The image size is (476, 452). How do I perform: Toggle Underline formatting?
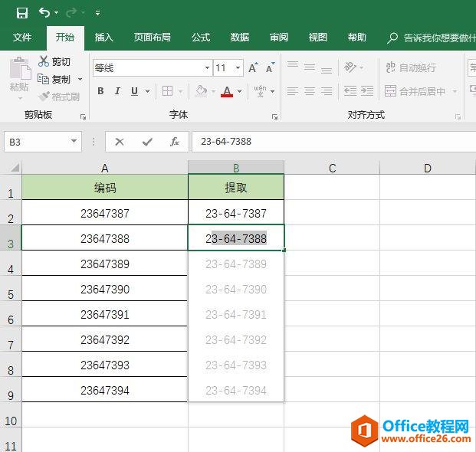(134, 91)
